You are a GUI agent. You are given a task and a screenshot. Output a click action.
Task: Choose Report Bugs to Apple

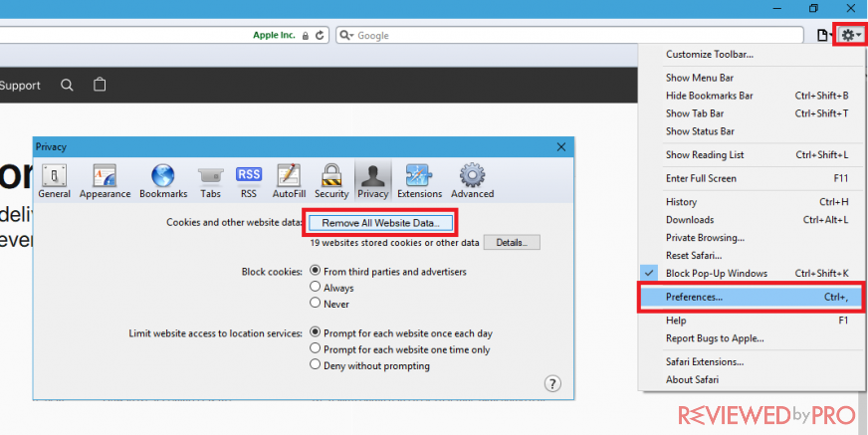[752, 338]
